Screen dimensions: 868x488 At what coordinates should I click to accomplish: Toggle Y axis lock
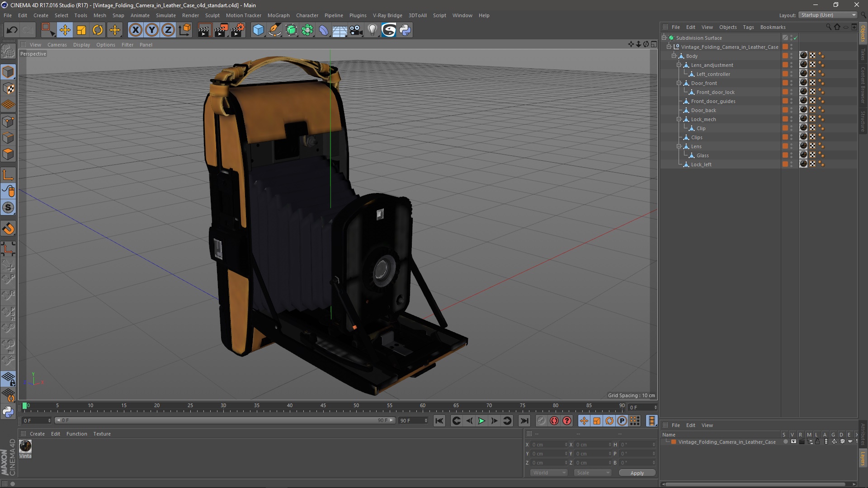tap(152, 30)
